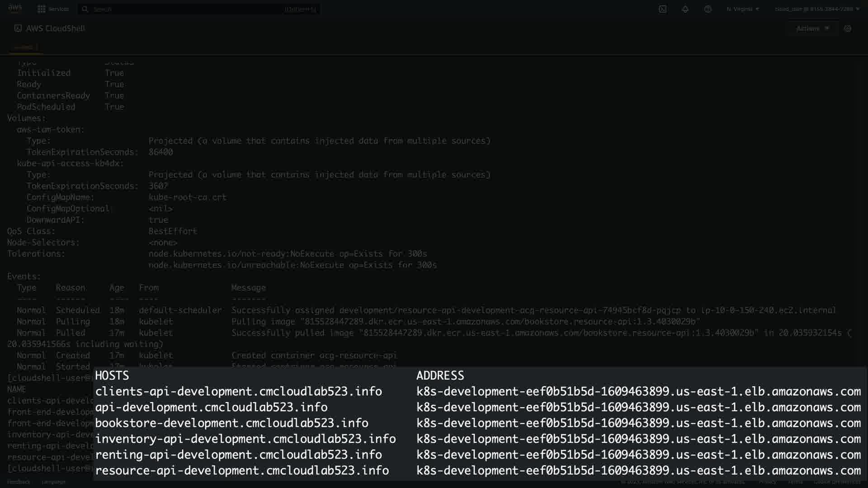Click the Feedback link in footer
Image resolution: width=868 pixels, height=488 pixels.
click(x=19, y=482)
